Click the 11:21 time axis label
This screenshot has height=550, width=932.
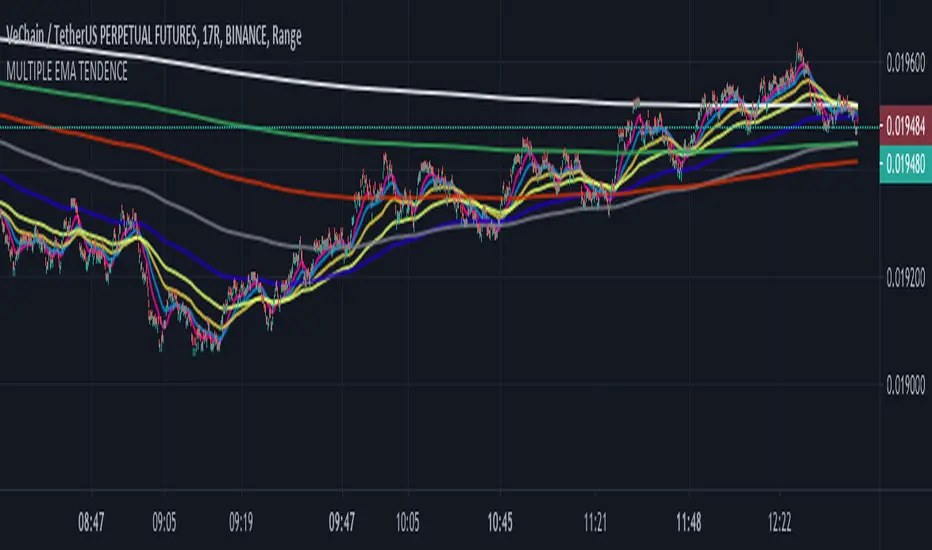click(x=595, y=523)
